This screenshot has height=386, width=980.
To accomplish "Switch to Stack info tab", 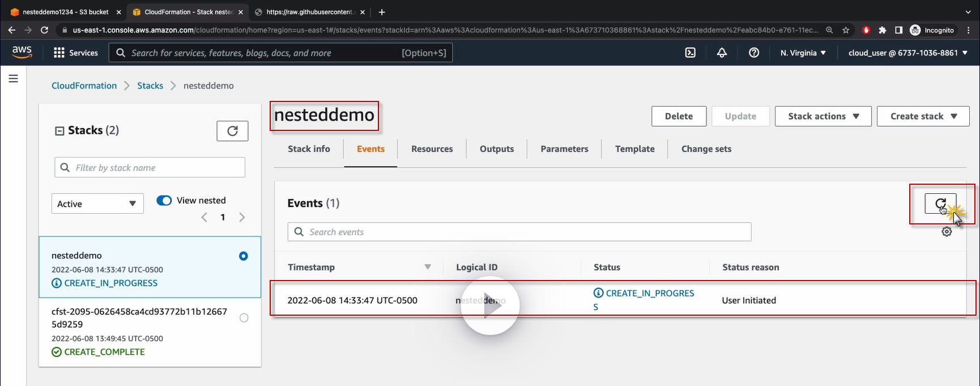I will (x=309, y=149).
